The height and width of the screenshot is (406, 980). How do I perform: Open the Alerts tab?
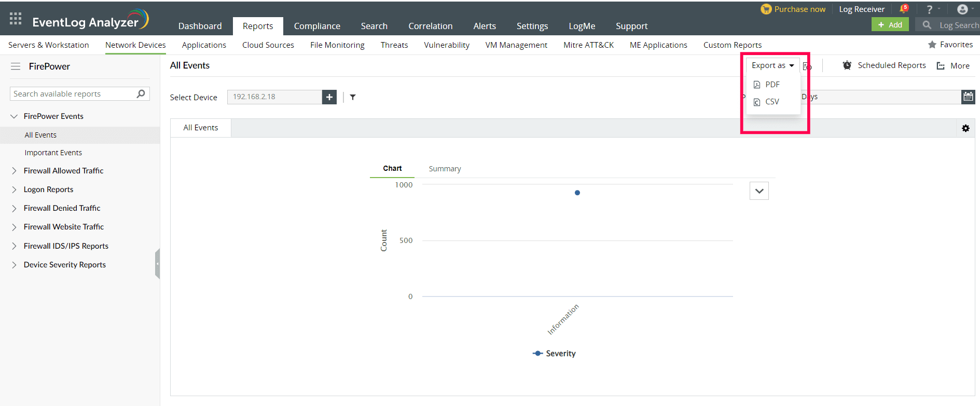485,26
